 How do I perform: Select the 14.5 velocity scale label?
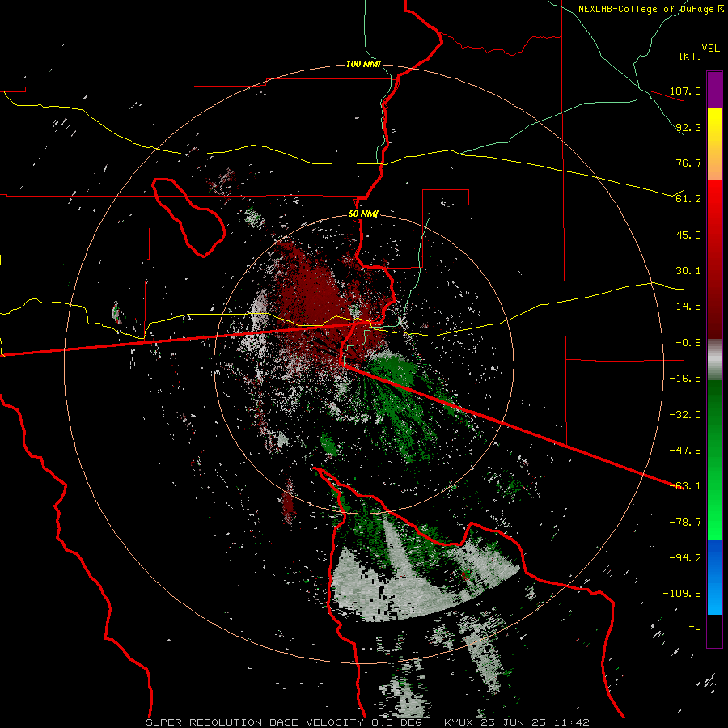pyautogui.click(x=689, y=307)
